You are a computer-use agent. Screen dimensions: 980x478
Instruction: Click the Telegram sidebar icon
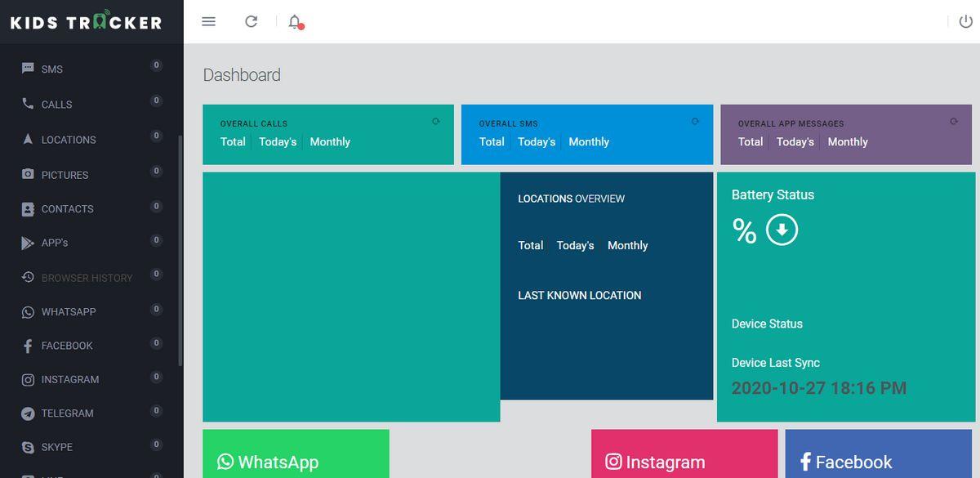(28, 413)
